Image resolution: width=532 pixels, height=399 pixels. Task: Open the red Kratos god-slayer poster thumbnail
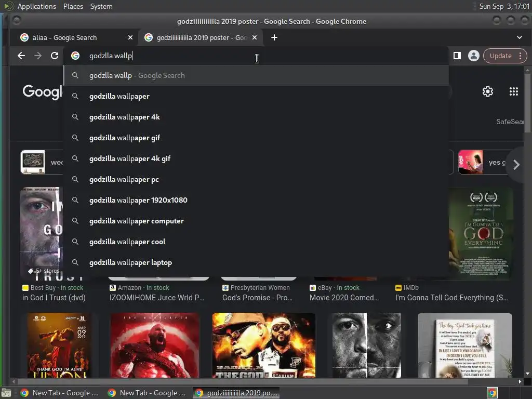[x=155, y=345]
